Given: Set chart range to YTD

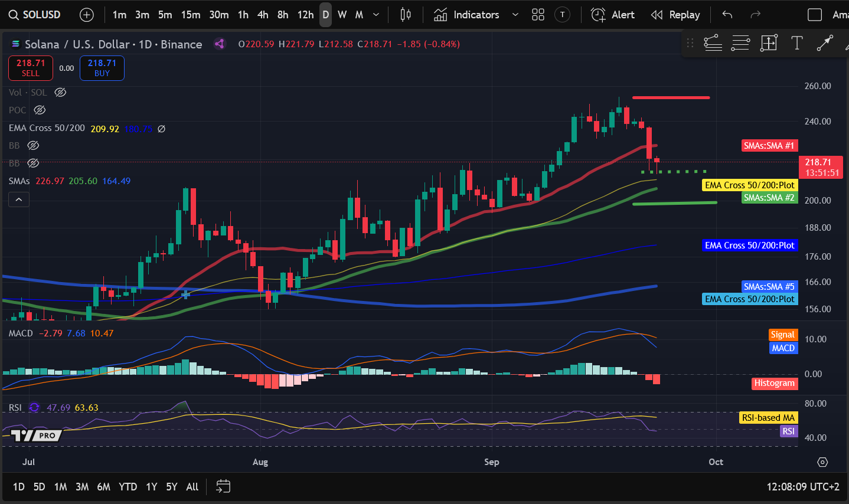Looking at the screenshot, I should [x=128, y=487].
